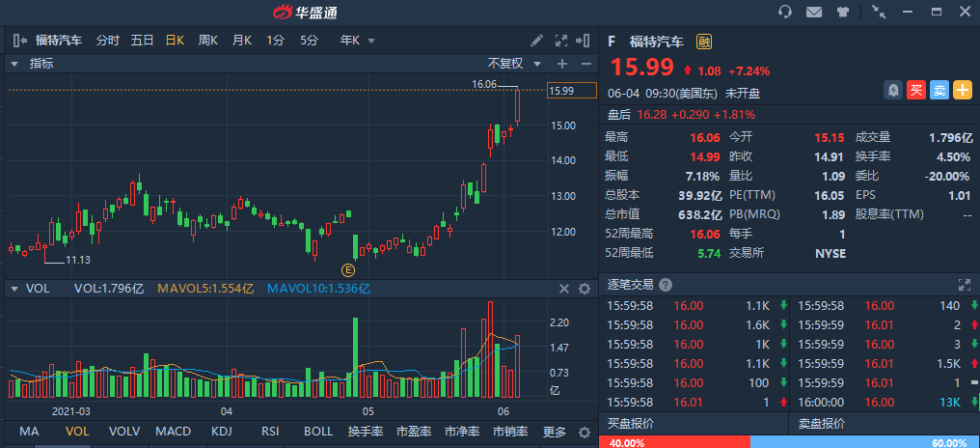Click the shrink window arrows icon

pyautogui.click(x=879, y=12)
